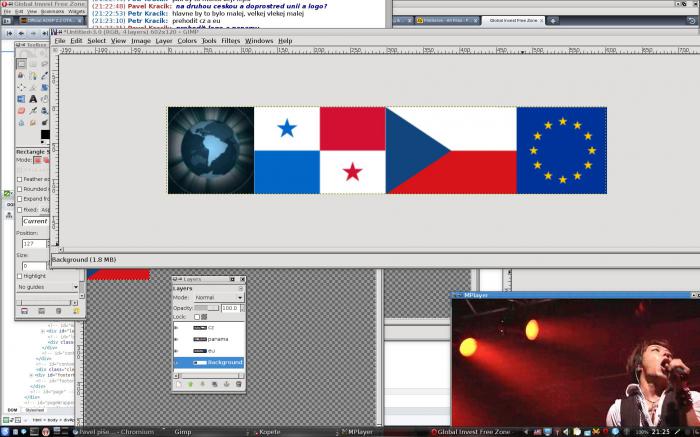The width and height of the screenshot is (700, 437).
Task: Toggle visibility of the panama layer
Action: click(176, 339)
